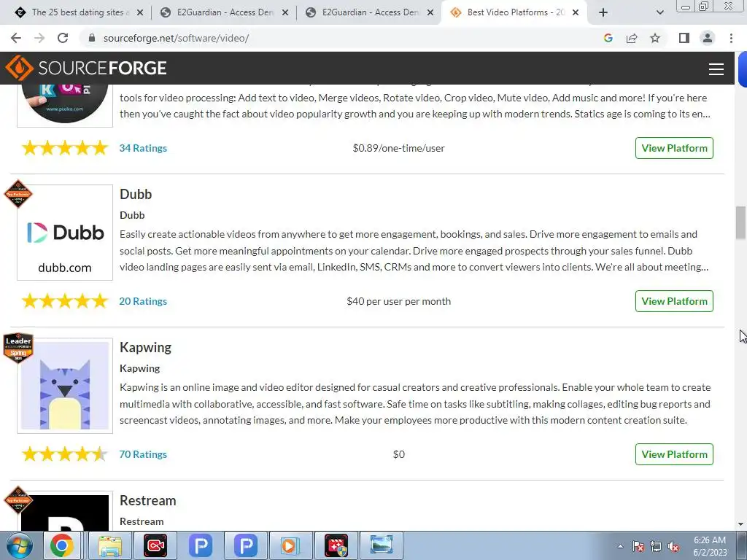
Task: Close the second E2Guardian tab
Action: 430,12
